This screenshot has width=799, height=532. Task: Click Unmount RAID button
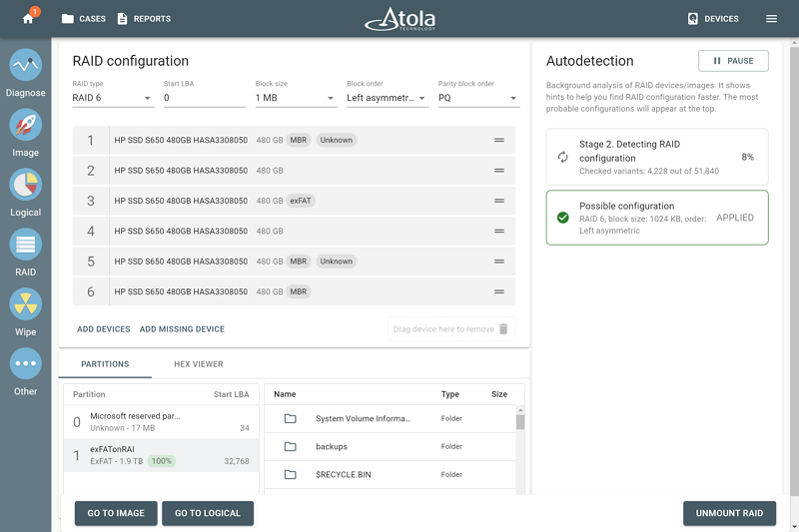click(x=729, y=513)
